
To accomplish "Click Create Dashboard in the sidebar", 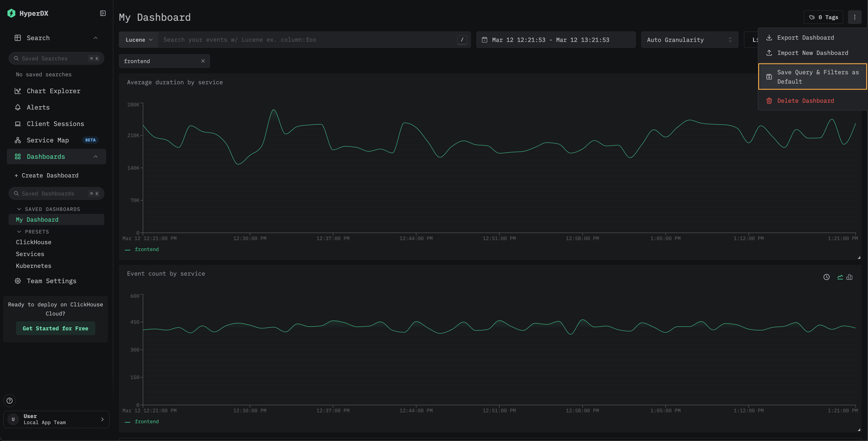I will [46, 175].
